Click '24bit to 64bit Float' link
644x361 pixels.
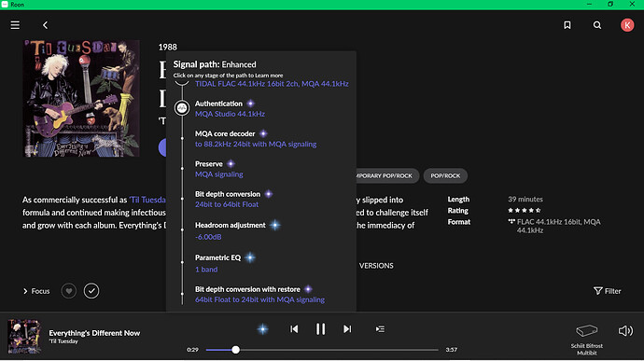(x=227, y=204)
